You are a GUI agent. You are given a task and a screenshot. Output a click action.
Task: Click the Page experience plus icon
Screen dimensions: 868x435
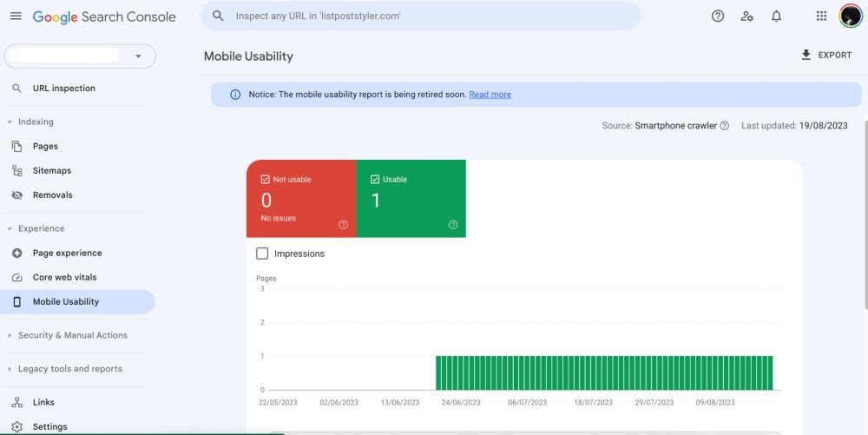[16, 253]
